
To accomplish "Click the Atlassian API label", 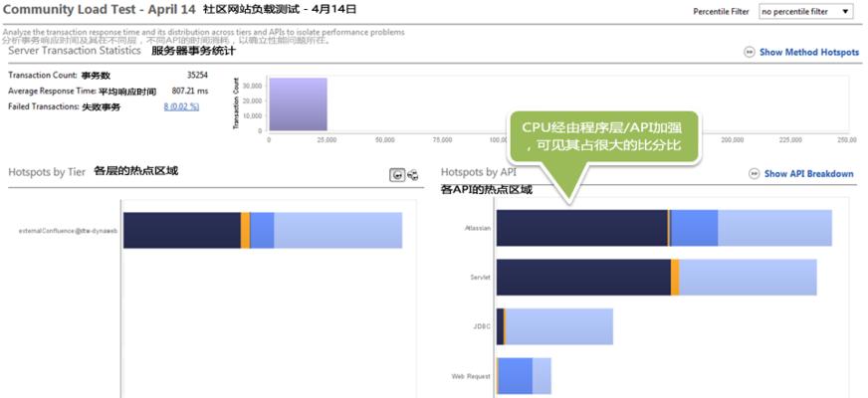I will (x=478, y=228).
